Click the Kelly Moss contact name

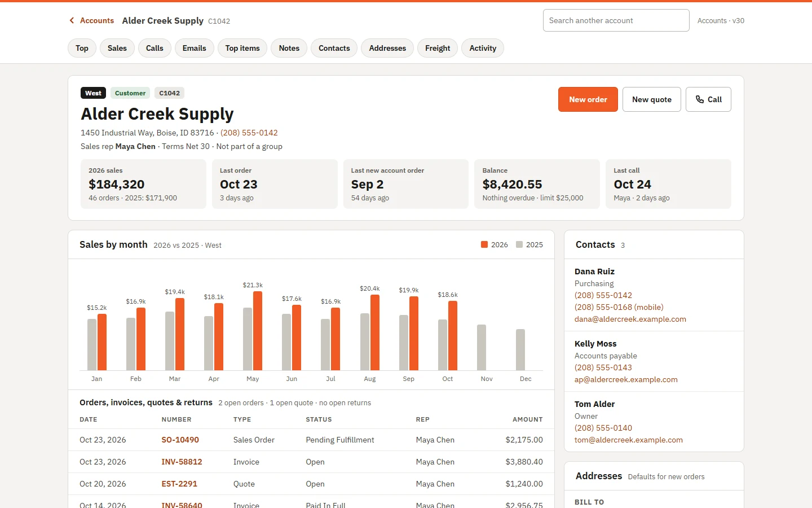(595, 344)
